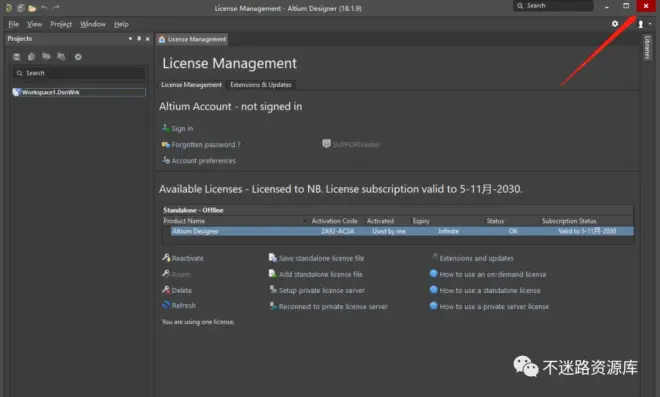Click the Expiry column header

pyautogui.click(x=421, y=221)
